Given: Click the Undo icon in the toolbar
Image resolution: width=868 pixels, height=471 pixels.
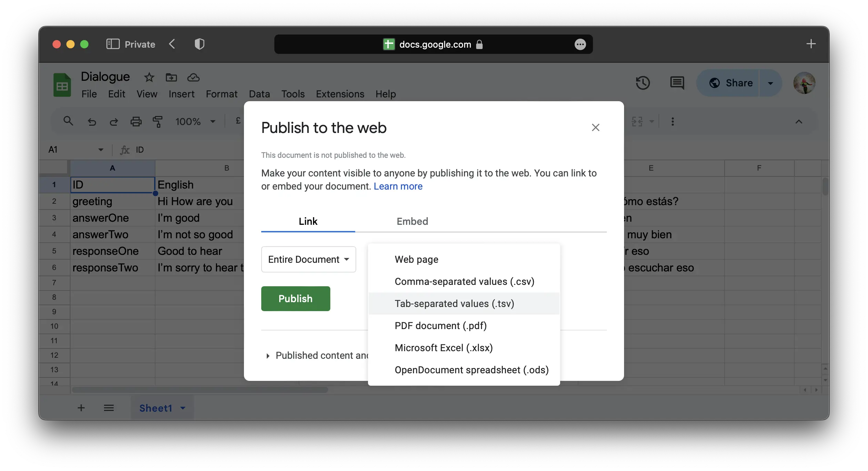Looking at the screenshot, I should (92, 122).
